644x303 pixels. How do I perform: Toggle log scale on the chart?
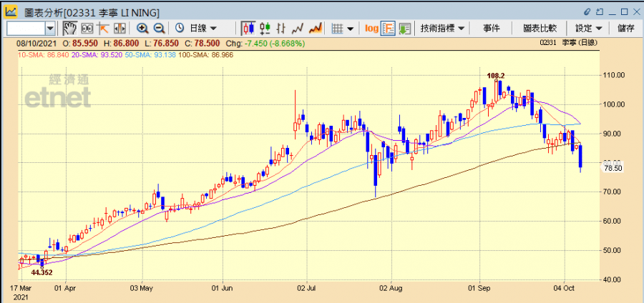pos(371,28)
